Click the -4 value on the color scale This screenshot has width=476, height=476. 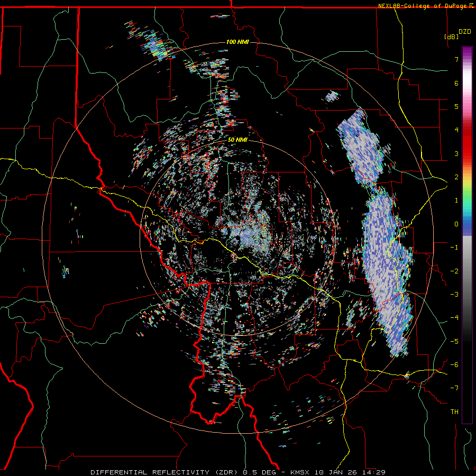point(454,318)
